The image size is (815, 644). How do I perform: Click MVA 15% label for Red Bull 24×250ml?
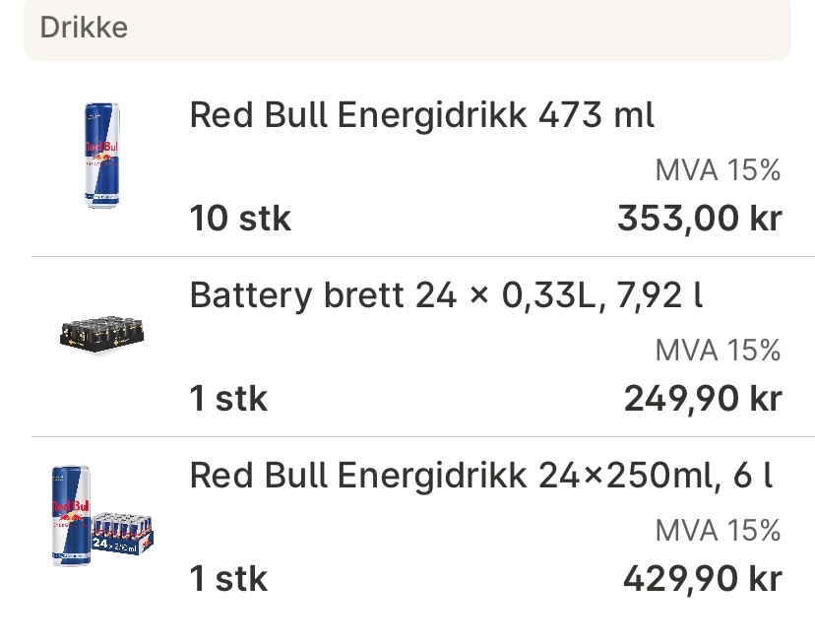click(718, 531)
